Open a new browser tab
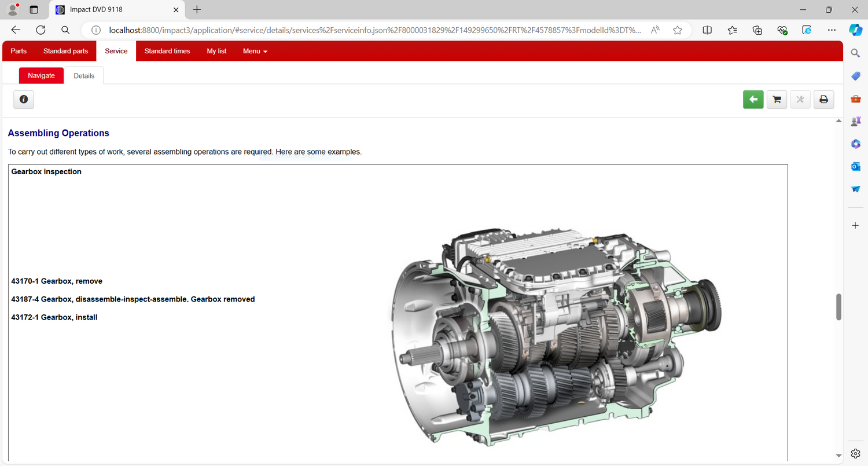The image size is (868, 466). click(x=197, y=10)
